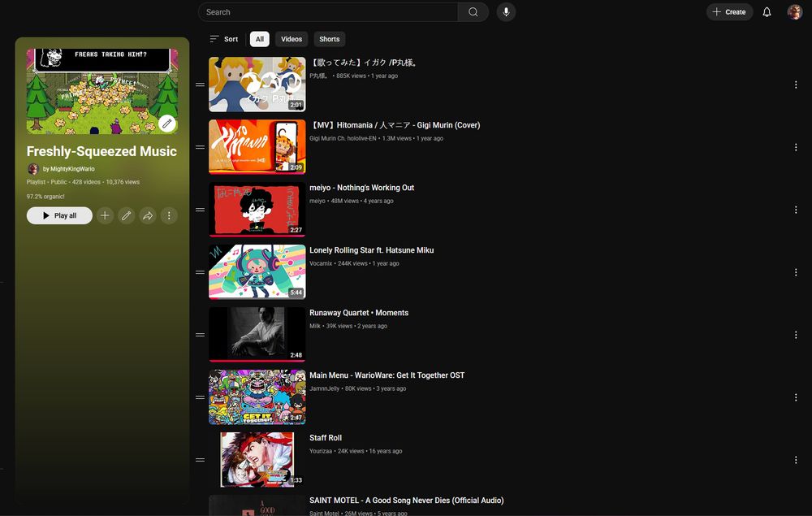Add videos with the plus icon

[x=105, y=215]
